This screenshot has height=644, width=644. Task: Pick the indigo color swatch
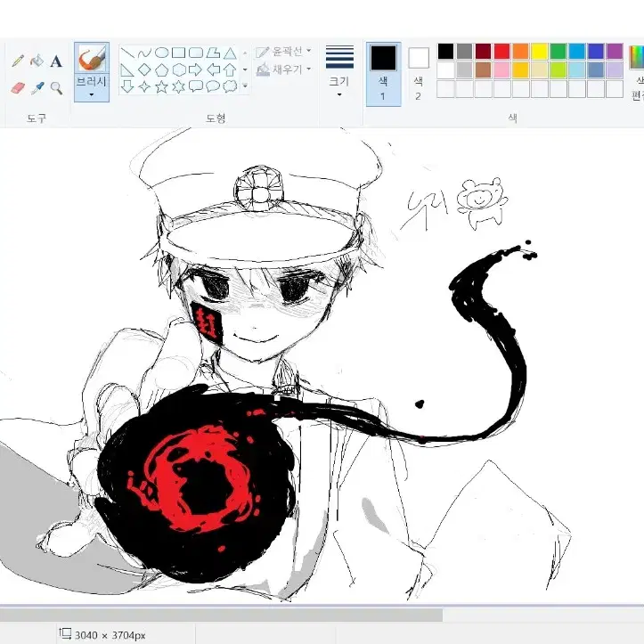coord(596,52)
